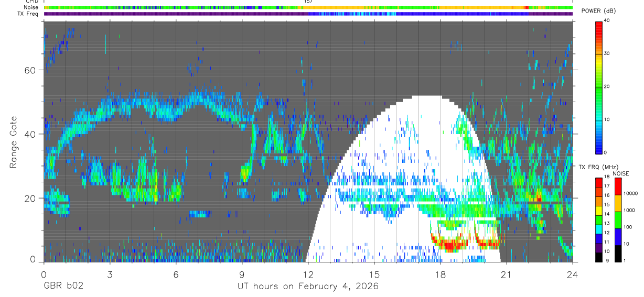Click the TX Freq colored strip above plot

coord(308,14)
